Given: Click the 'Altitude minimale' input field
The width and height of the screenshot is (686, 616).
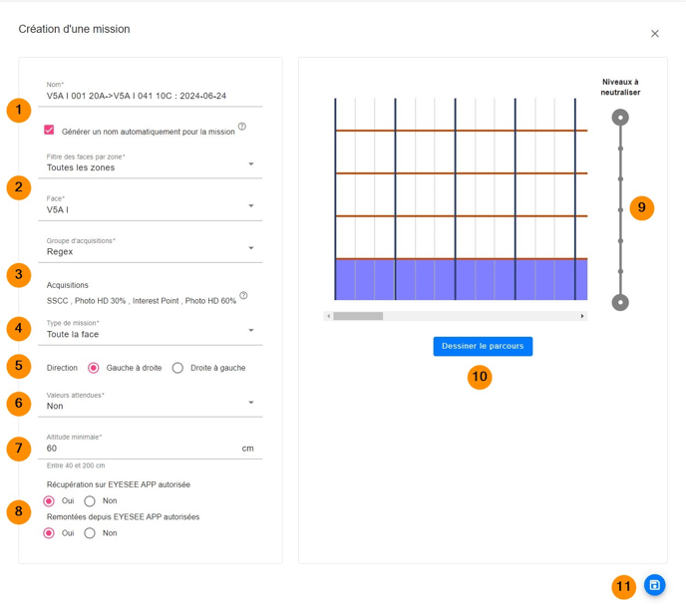Looking at the screenshot, I should [x=140, y=449].
